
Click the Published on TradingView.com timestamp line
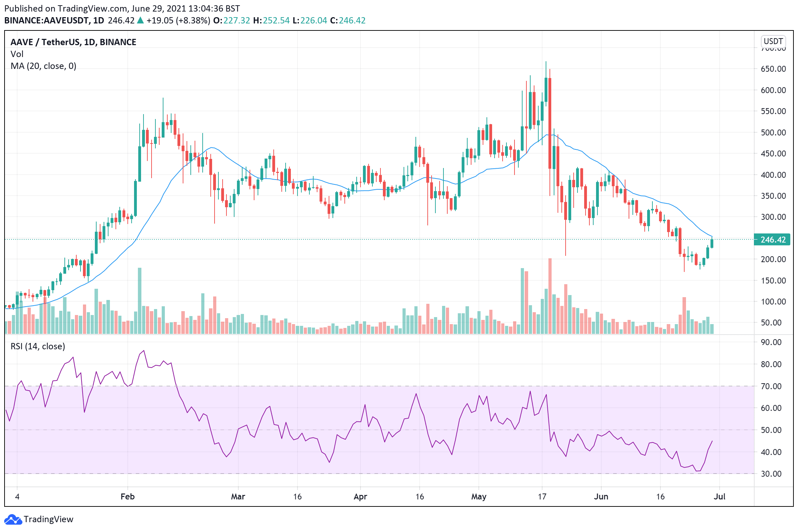[x=122, y=8]
